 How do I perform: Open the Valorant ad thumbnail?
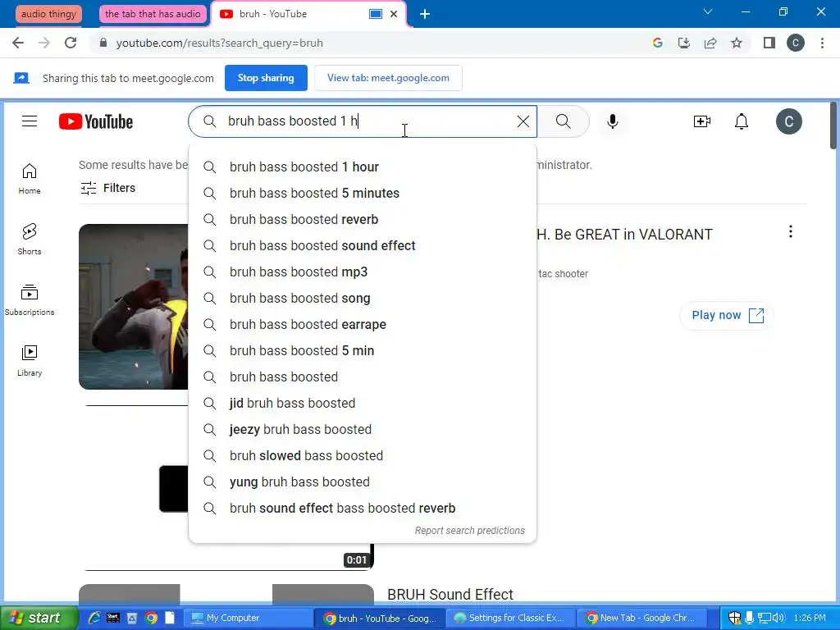pos(134,307)
